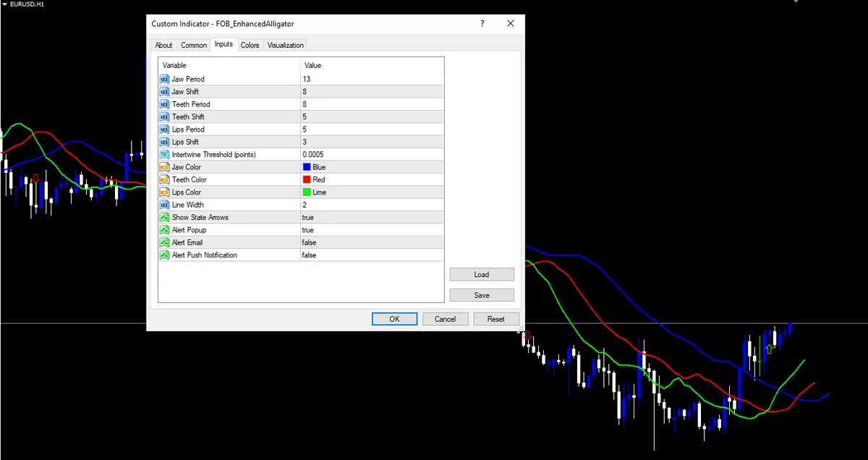Viewport: 868px width, 460px height.
Task: Switch to the Common tab
Action: click(194, 45)
